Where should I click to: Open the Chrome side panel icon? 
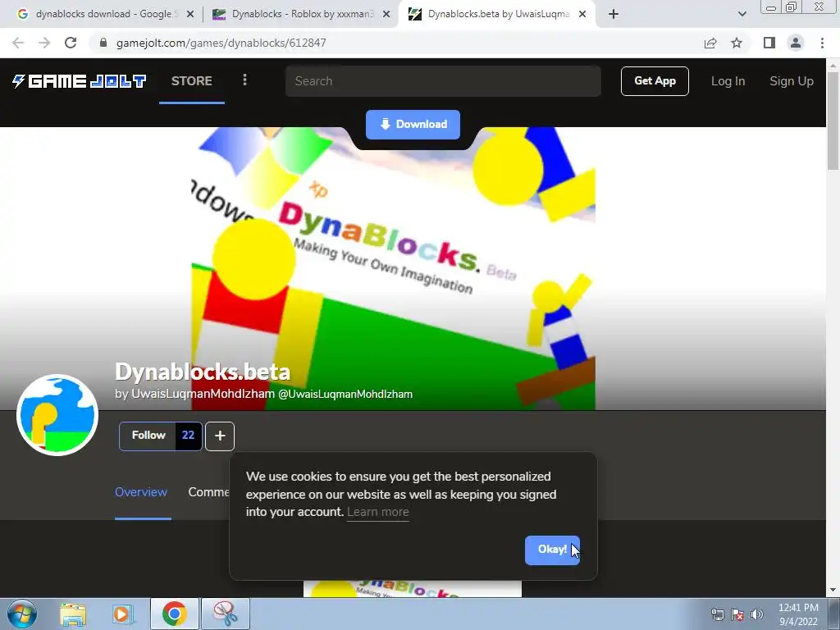pos(769,43)
